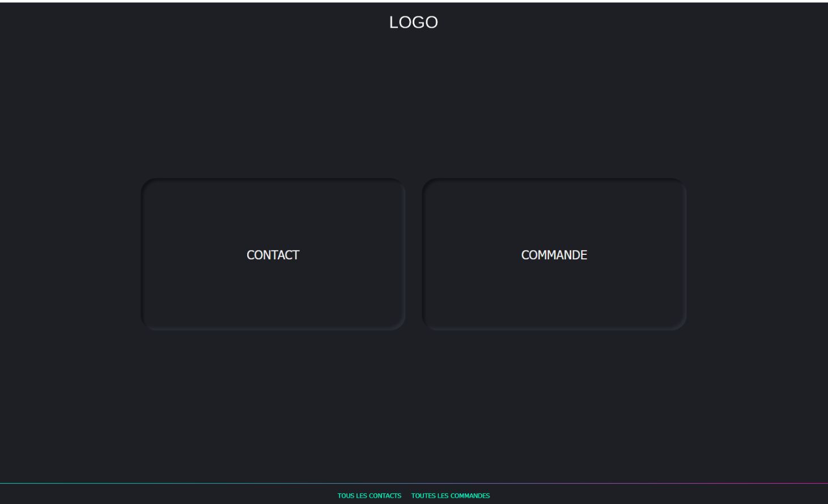Go to TOUTES LES COMMANDES link
This screenshot has height=504, width=828.
pos(451,496)
